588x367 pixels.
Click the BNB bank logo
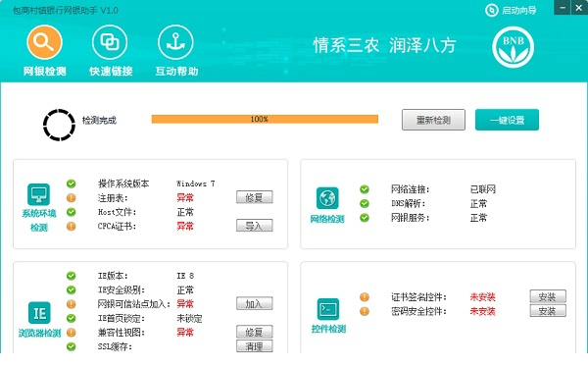click(x=513, y=47)
